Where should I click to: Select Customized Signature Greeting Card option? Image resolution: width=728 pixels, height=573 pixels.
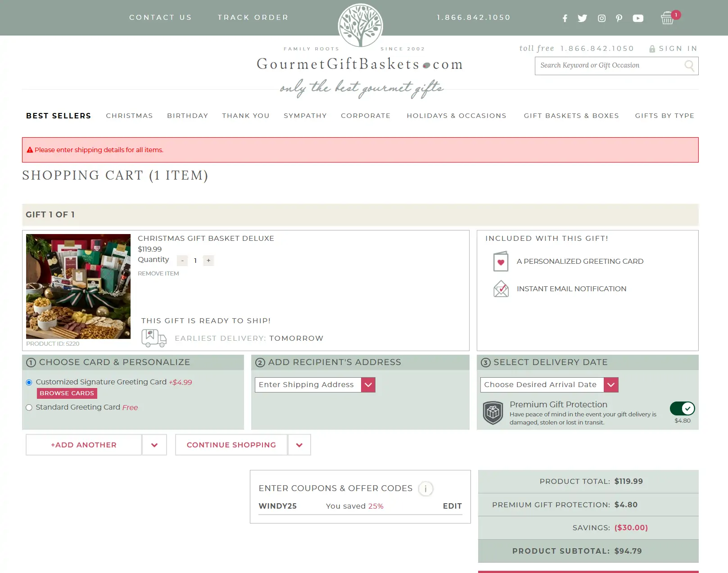click(x=29, y=382)
